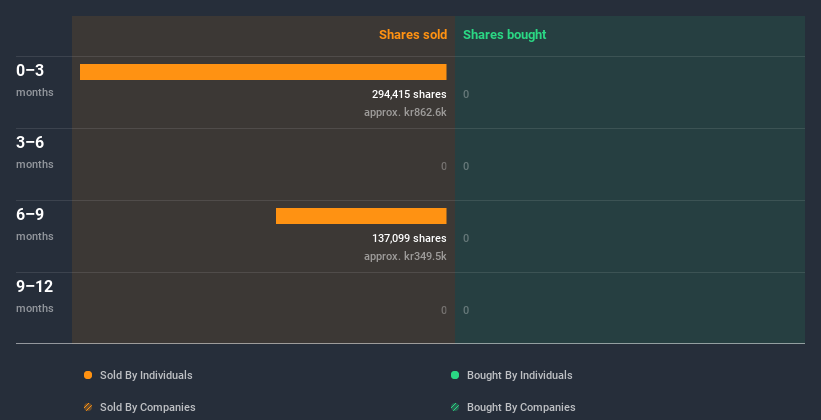821x420 pixels.
Task: Click the approx. kr349.5k amount
Action: point(405,256)
